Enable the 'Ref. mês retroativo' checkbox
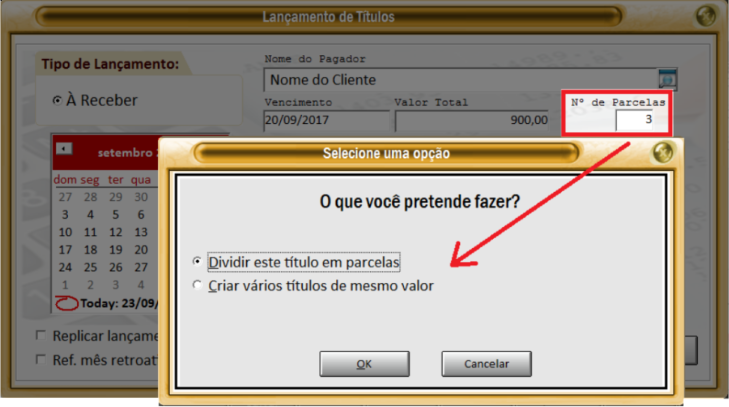This screenshot has width=729, height=407. pos(41,360)
